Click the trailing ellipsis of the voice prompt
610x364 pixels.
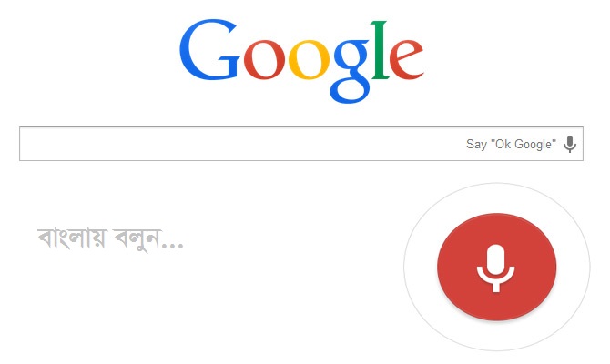[173, 246]
